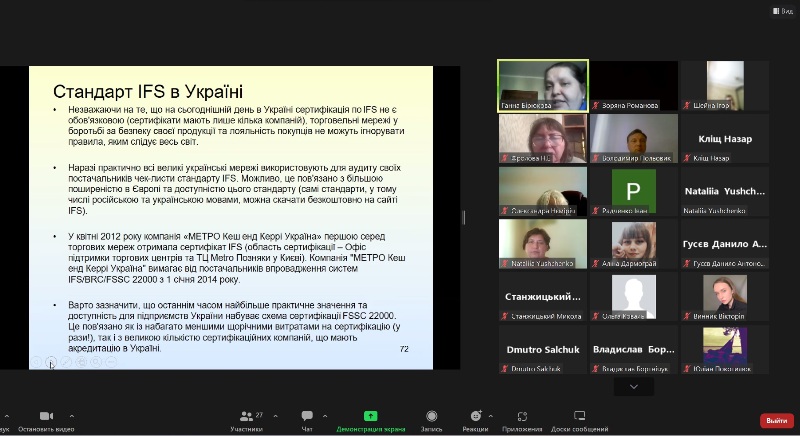Select Nataliia Yushchenko's camera video tile
The image size is (800, 436).
543,244
